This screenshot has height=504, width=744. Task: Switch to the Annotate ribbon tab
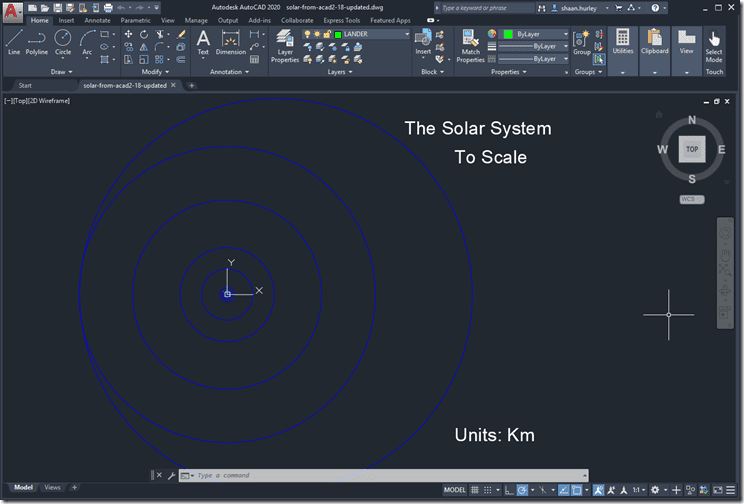tap(97, 20)
